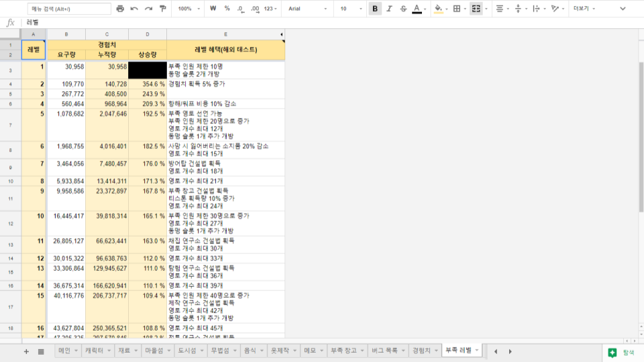Switch to the 메인 sheet tab

[64, 351]
